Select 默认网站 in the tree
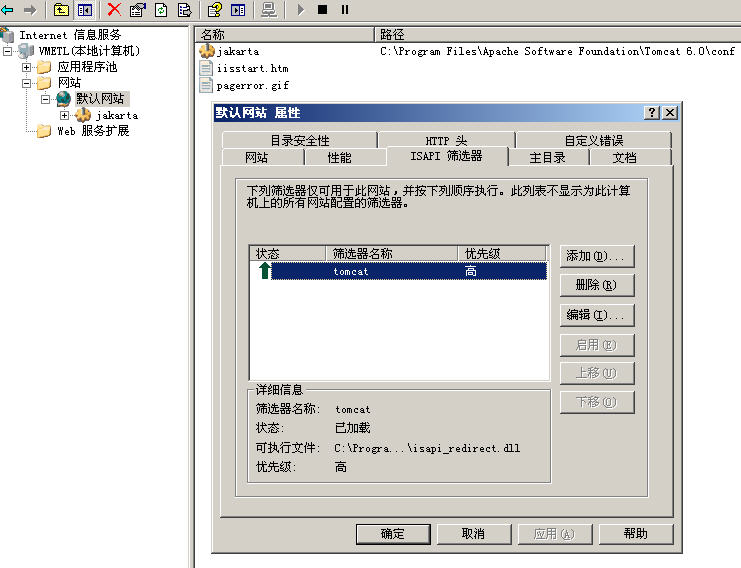This screenshot has height=568, width=741. [x=100, y=99]
